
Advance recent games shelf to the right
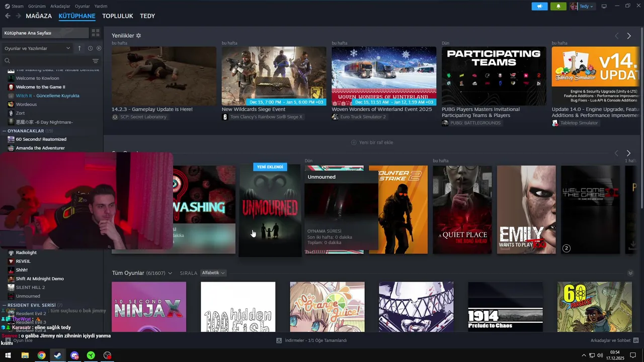628,153
